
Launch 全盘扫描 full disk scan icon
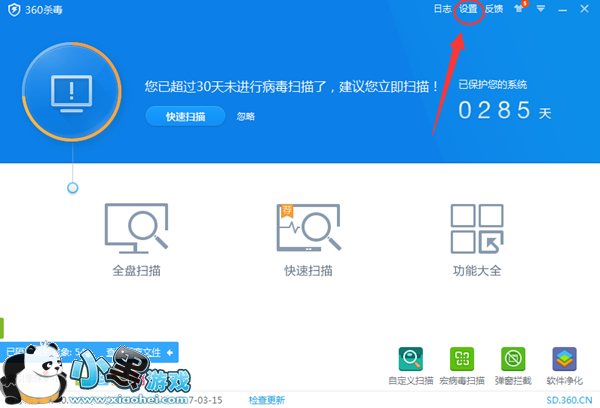(137, 228)
